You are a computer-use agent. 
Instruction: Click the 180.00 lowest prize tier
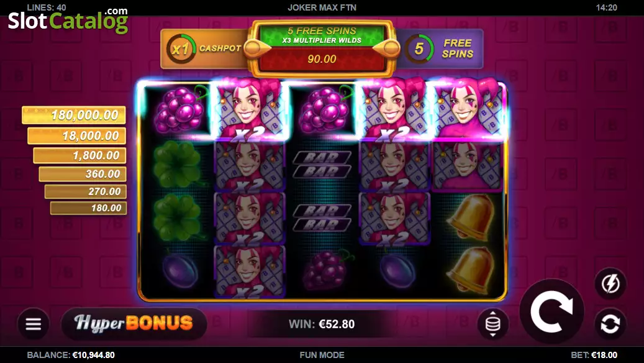[88, 208]
